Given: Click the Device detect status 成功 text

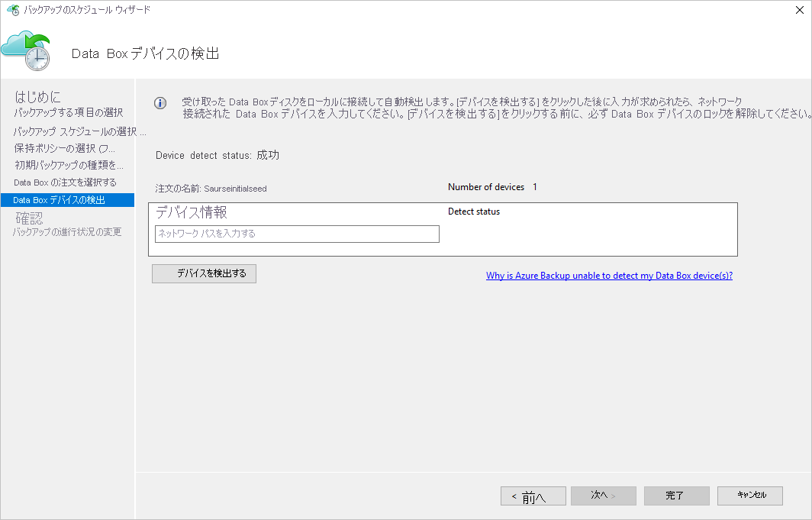Looking at the screenshot, I should tap(217, 154).
